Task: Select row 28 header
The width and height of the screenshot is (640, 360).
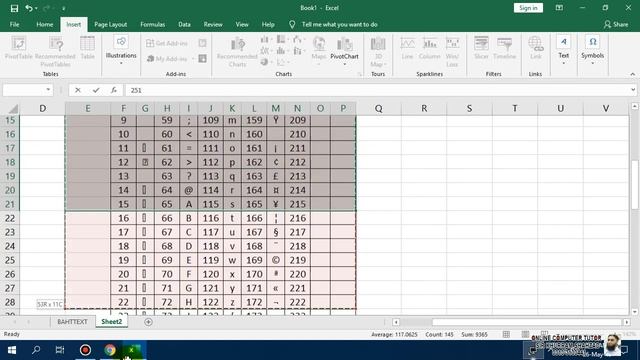Action: 10,302
